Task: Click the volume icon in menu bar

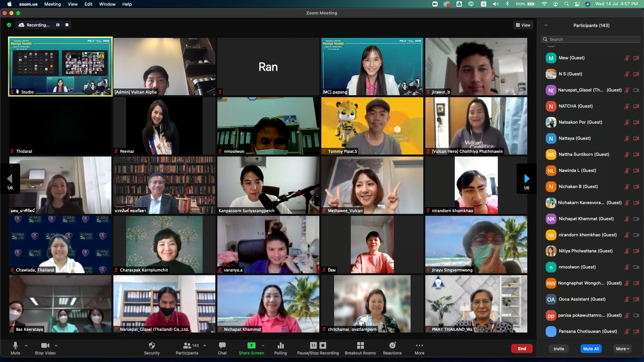Action: coord(496,4)
